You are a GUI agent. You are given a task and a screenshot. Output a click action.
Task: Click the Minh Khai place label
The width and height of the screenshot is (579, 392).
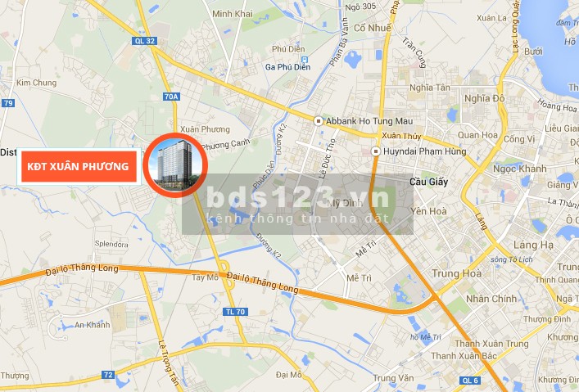click(233, 14)
